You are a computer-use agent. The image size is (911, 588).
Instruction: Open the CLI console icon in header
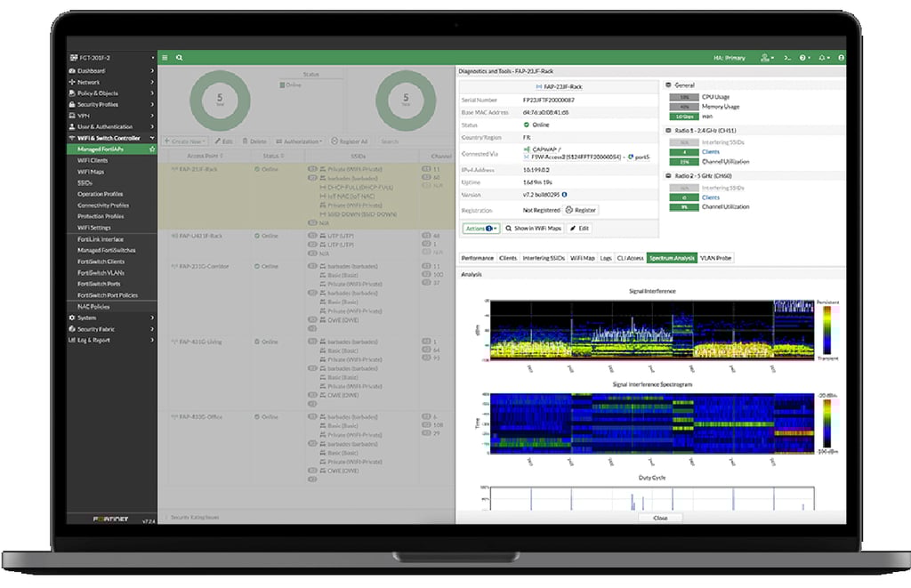point(787,58)
